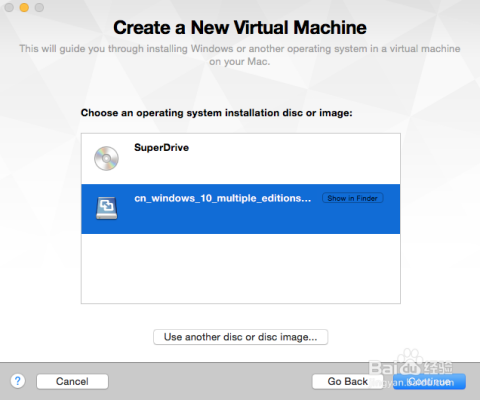Minimize the window with yellow button
The width and height of the screenshot is (480, 400).
coord(24,7)
